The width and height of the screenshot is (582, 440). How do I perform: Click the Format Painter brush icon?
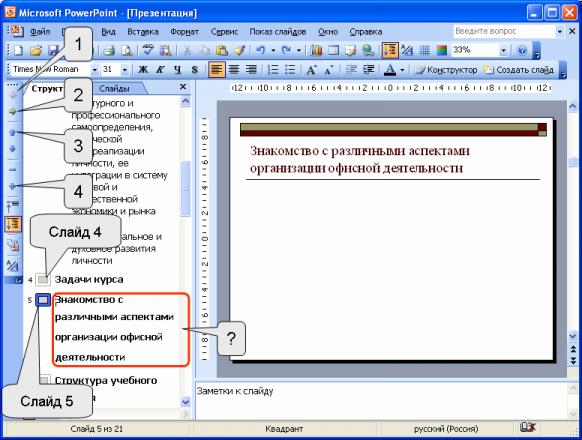(239, 50)
